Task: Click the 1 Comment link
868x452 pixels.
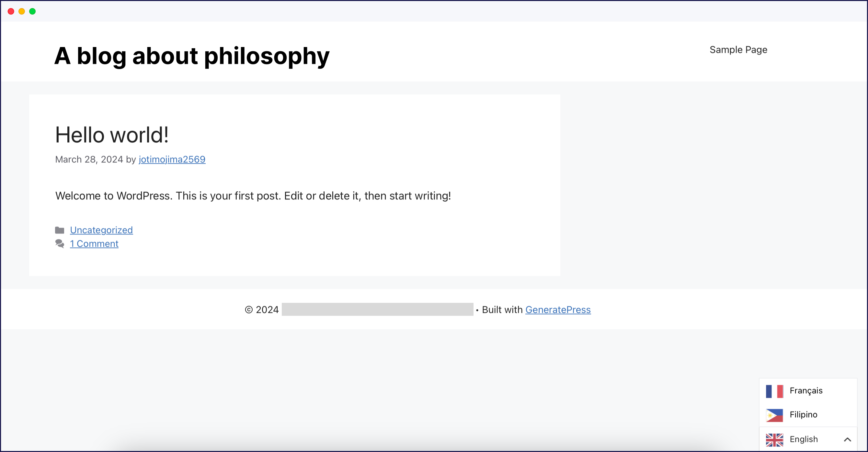Action: point(94,244)
